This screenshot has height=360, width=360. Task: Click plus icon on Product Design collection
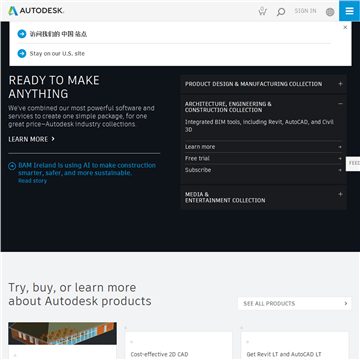click(340, 84)
